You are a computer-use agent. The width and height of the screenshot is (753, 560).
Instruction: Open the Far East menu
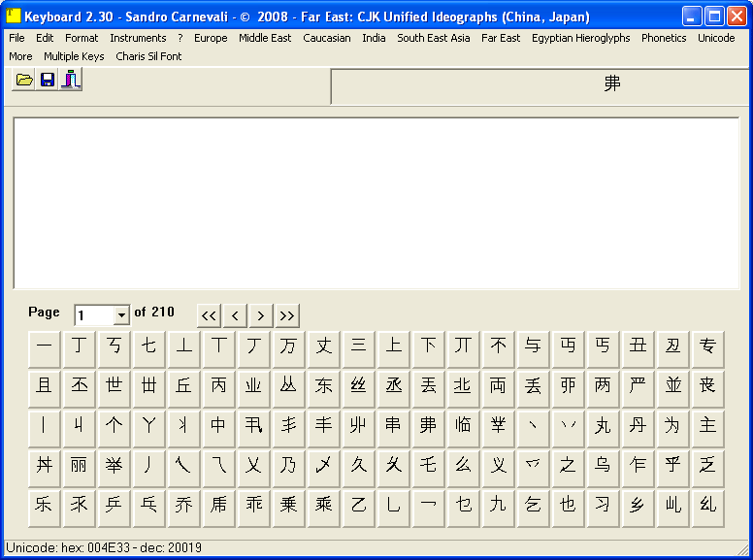pos(501,38)
